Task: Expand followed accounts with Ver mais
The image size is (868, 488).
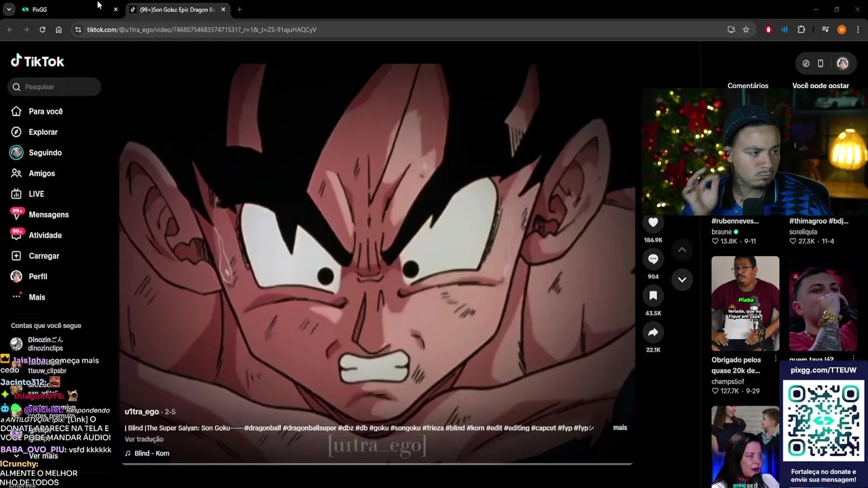Action: pos(43,456)
